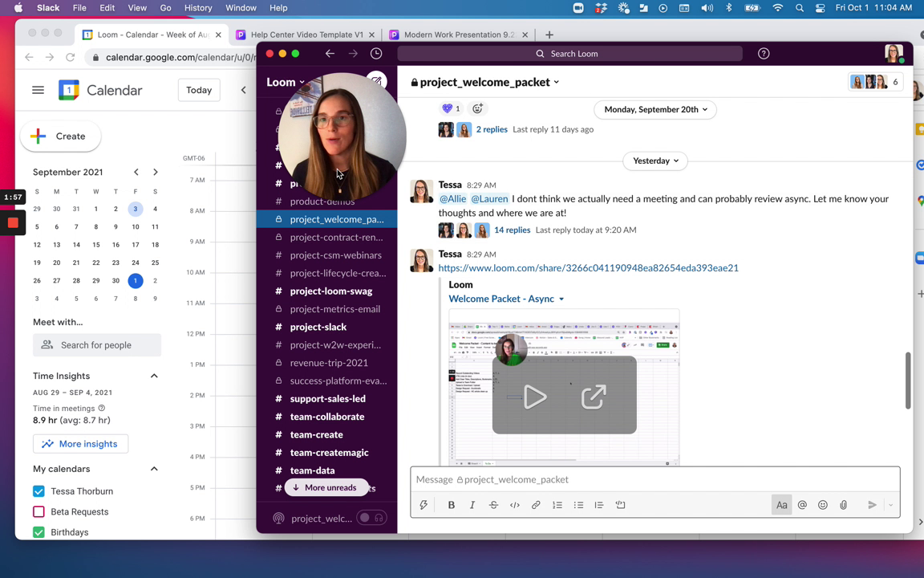The width and height of the screenshot is (924, 578).
Task: Enable the Beta Requests calendar
Action: (38, 511)
